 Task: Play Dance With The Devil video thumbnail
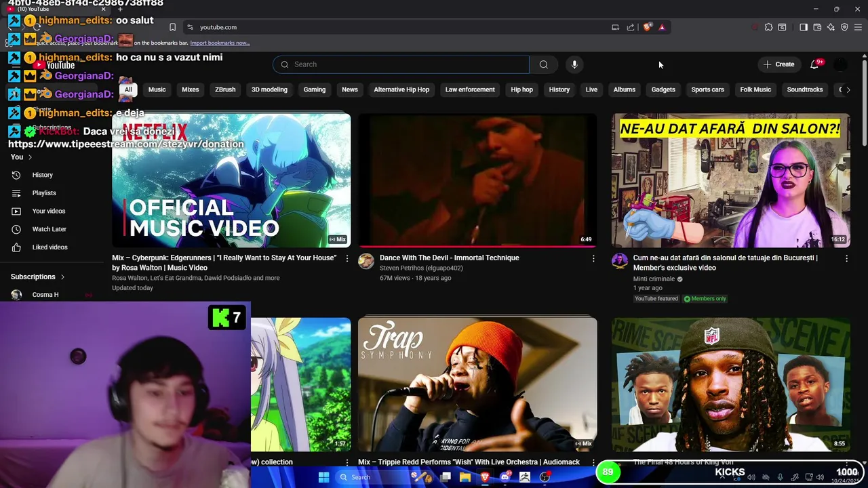pyautogui.click(x=478, y=180)
